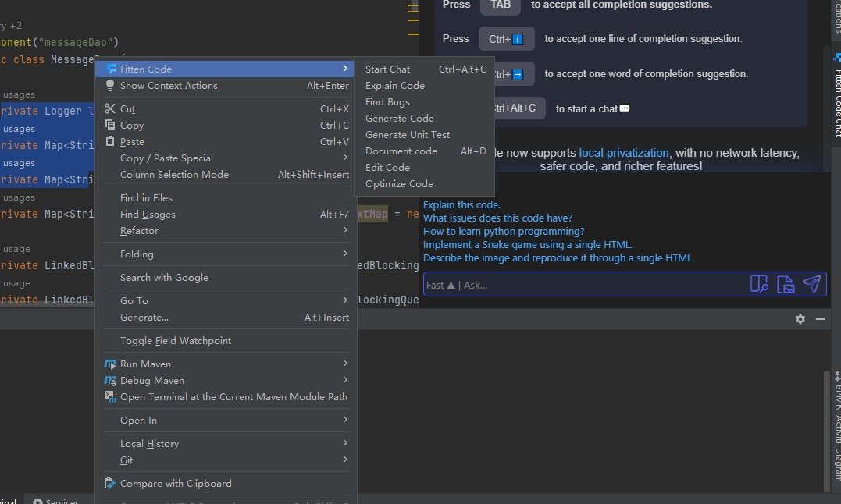The height and width of the screenshot is (504, 841).
Task: Click 'Explain this code.' suggestion link
Action: (x=461, y=204)
